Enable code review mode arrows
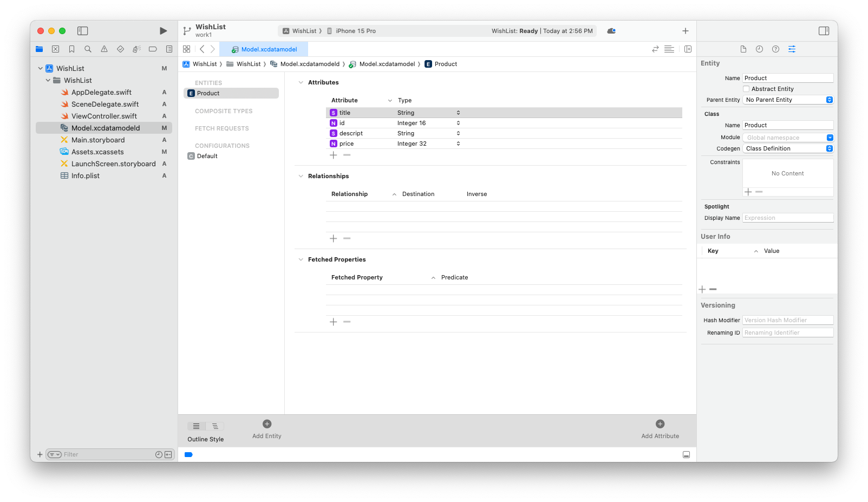 click(655, 49)
